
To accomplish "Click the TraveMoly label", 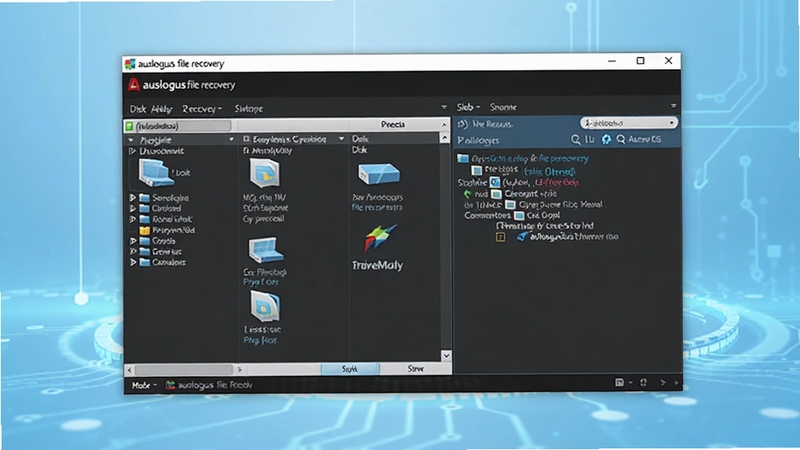I will pos(378,265).
